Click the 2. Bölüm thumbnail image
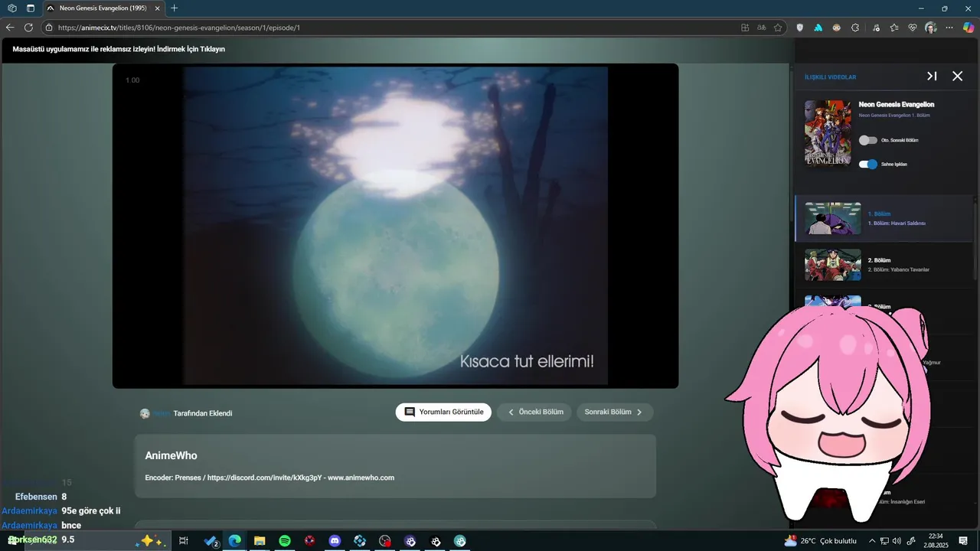Viewport: 980px width, 551px height. [833, 265]
